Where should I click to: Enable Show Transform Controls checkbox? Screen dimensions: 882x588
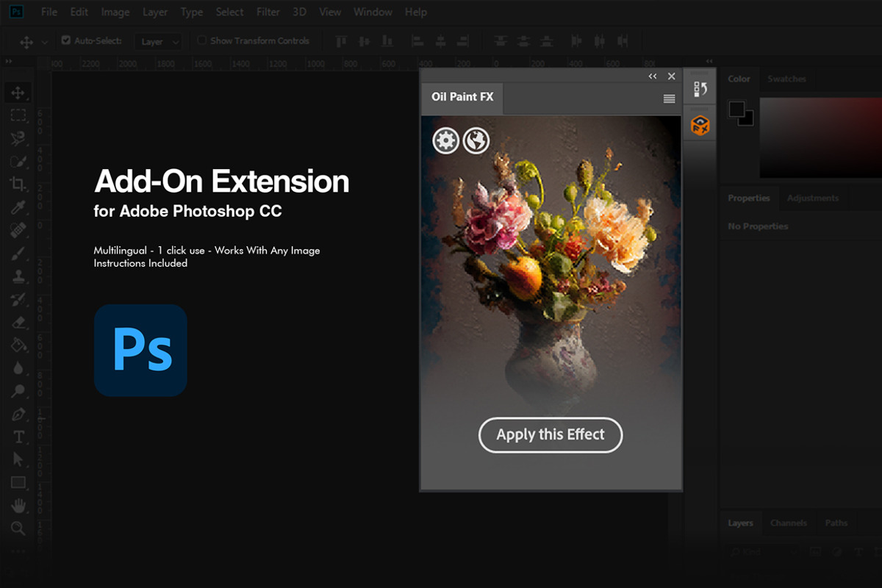[201, 40]
